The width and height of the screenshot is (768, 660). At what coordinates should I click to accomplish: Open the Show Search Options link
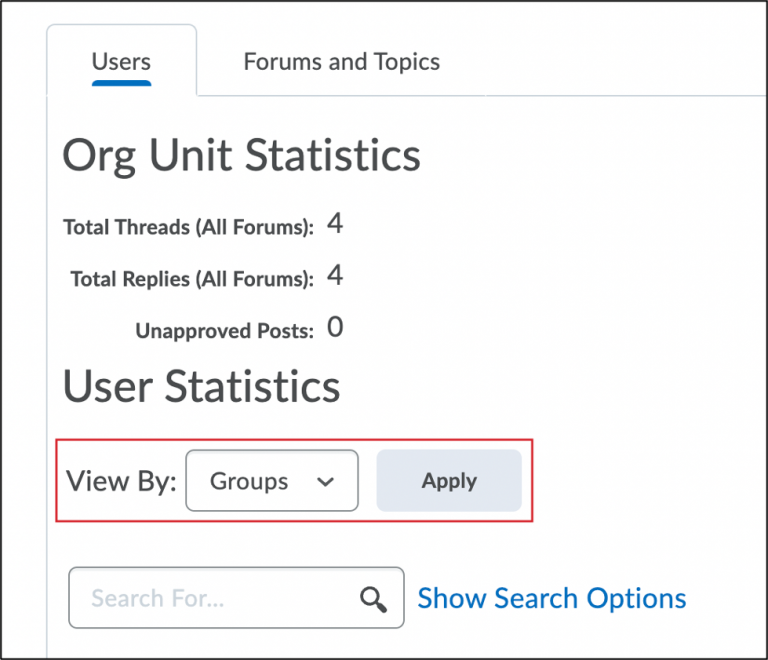pos(551,599)
